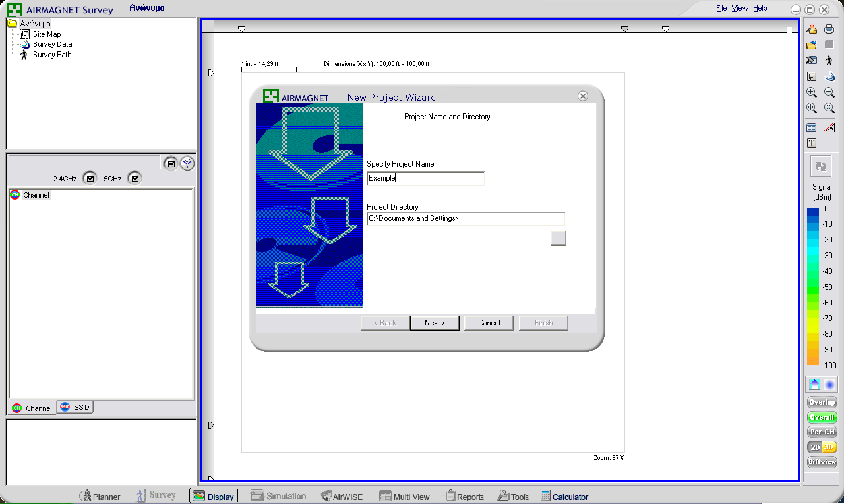Viewport: 844px width, 504px height.
Task: Click the blue table layout icon
Action: point(812,128)
